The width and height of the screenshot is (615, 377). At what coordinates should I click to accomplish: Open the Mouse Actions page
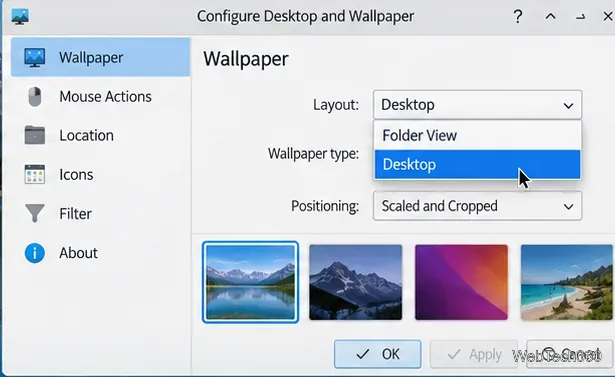coord(100,97)
